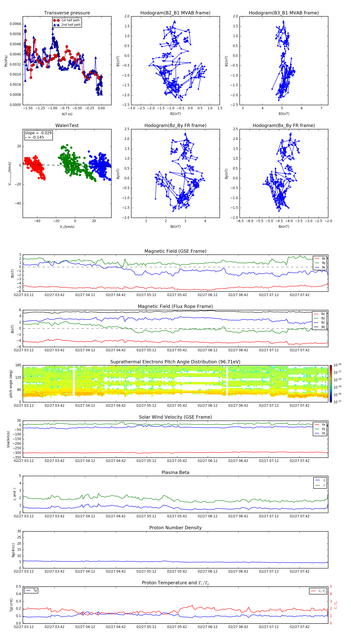This screenshot has height=644, width=351.
Task: Click the 'Bz(nT)' x-axis label
Action: [175, 227]
